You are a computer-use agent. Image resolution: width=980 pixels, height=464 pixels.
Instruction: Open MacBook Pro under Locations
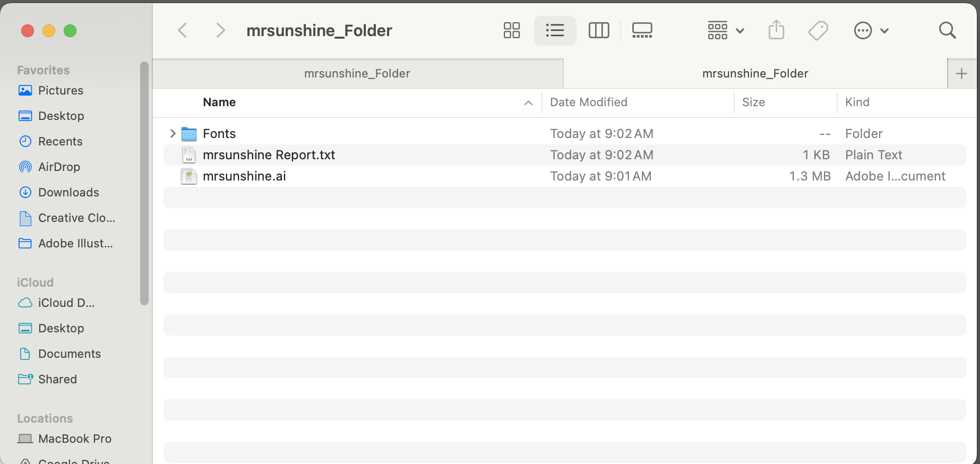coord(75,439)
